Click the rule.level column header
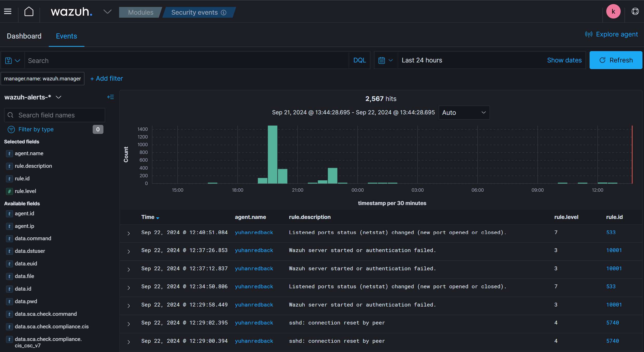The height and width of the screenshot is (352, 644). [566, 217]
